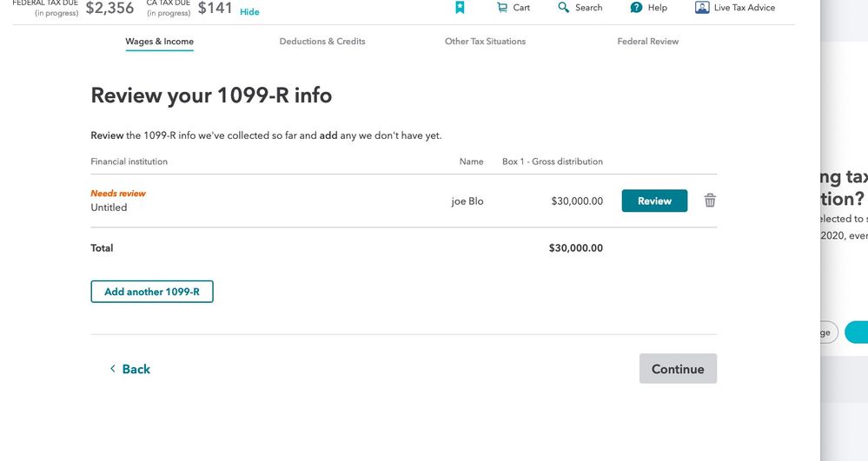The width and height of the screenshot is (868, 461).
Task: Click the Back link text
Action: click(136, 369)
